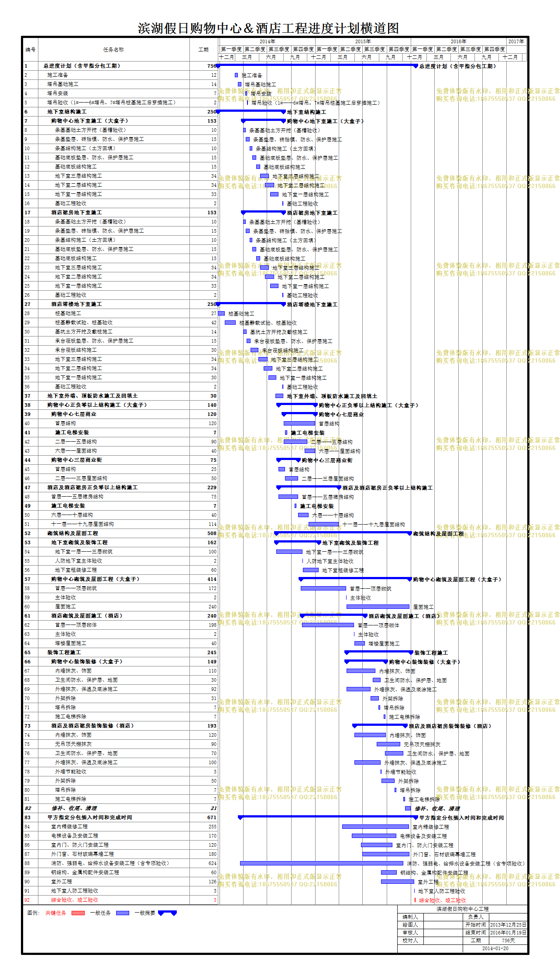Viewport: 560px width, 975px height.
Task: Select row 17 task name 酒店裙房地下室施工
Action: point(76,213)
